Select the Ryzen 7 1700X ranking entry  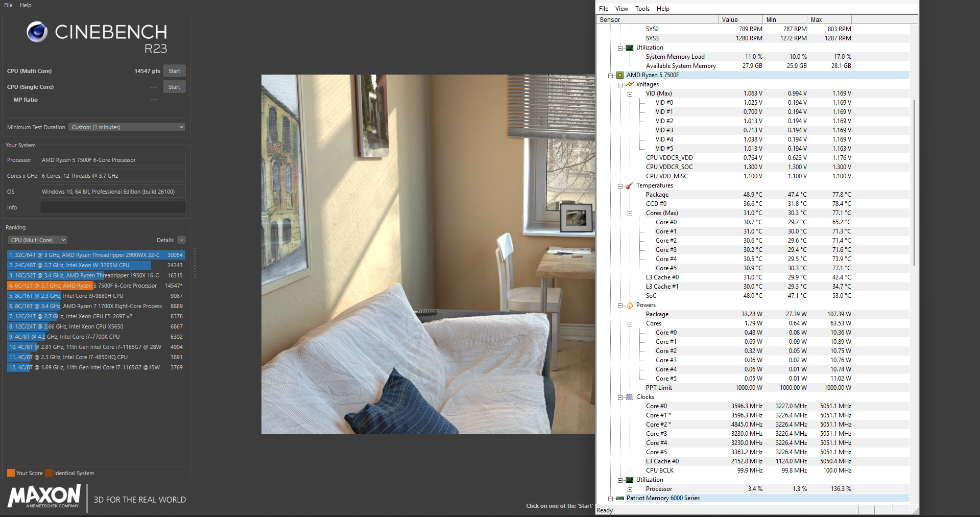pos(96,306)
